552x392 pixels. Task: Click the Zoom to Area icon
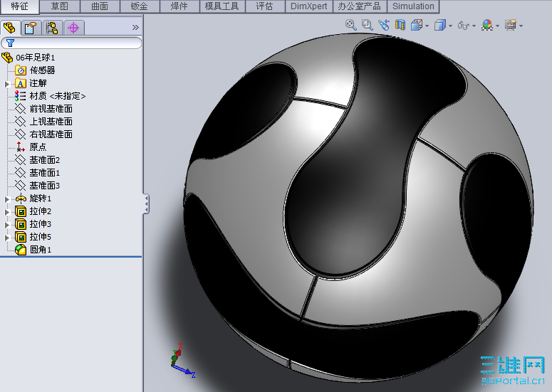pyautogui.click(x=368, y=25)
